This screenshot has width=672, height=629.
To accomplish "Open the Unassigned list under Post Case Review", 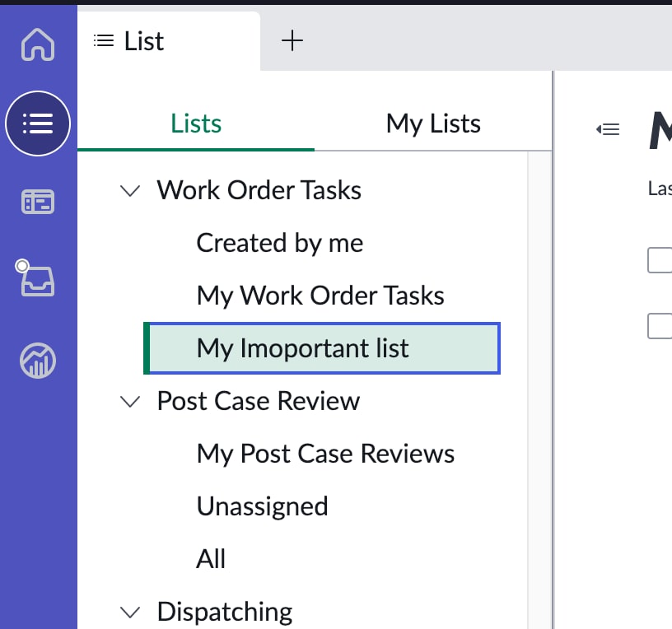I will pos(262,506).
